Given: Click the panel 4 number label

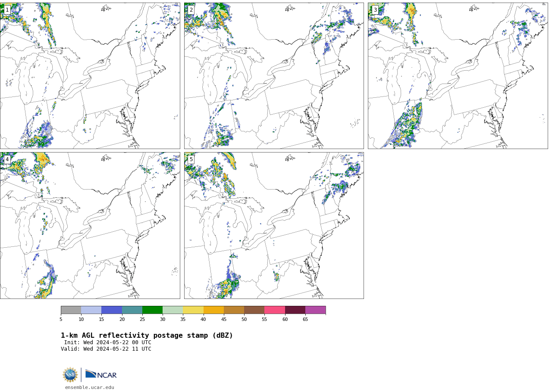Looking at the screenshot, I should (7, 159).
